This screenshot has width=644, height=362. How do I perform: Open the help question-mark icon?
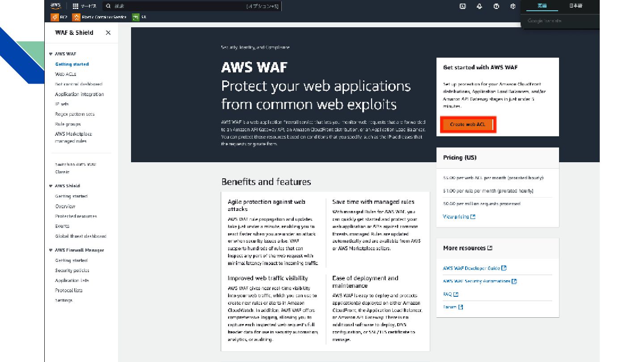click(x=496, y=6)
